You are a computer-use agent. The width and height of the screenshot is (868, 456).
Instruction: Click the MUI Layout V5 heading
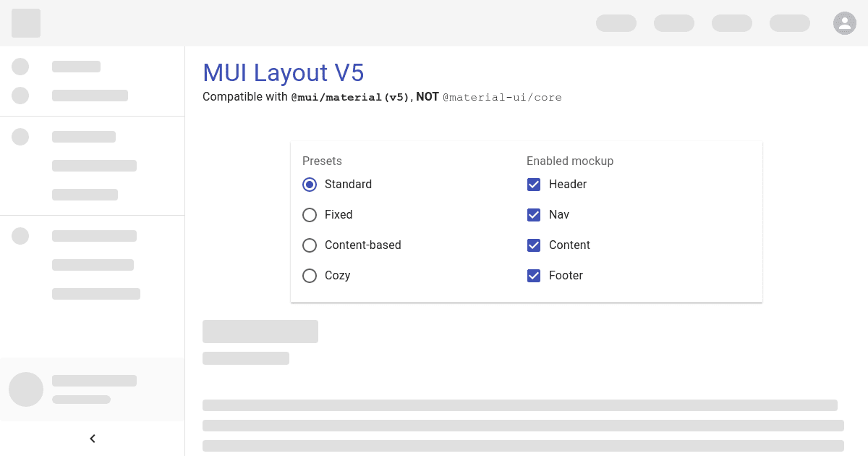(x=284, y=72)
